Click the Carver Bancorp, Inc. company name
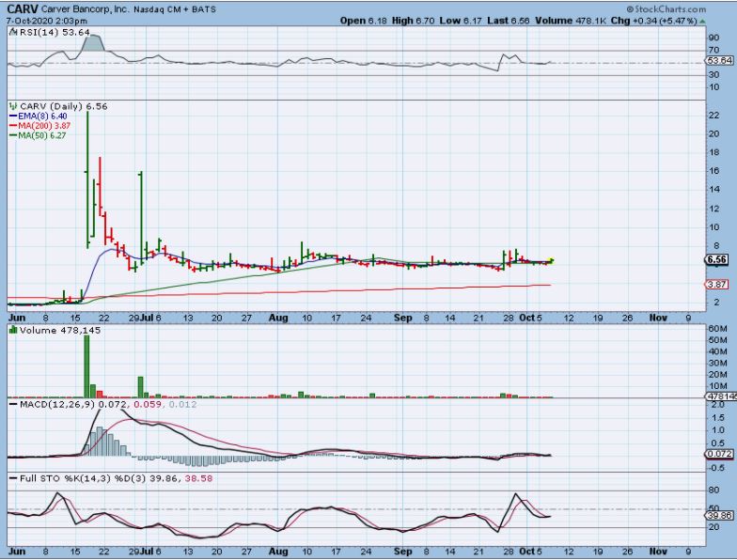Screen dimensions: 737x560 pos(86,8)
